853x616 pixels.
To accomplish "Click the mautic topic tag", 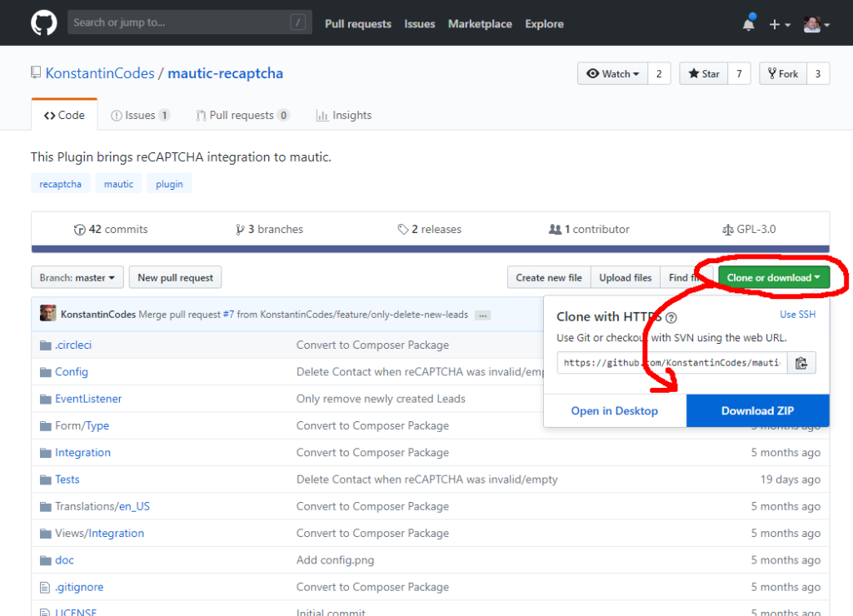I will pos(118,184).
